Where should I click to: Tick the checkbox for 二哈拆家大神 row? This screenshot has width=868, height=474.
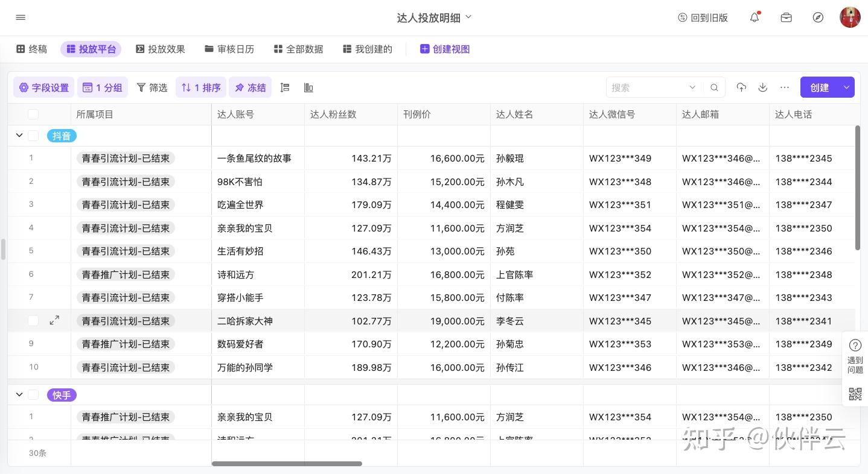pos(33,321)
